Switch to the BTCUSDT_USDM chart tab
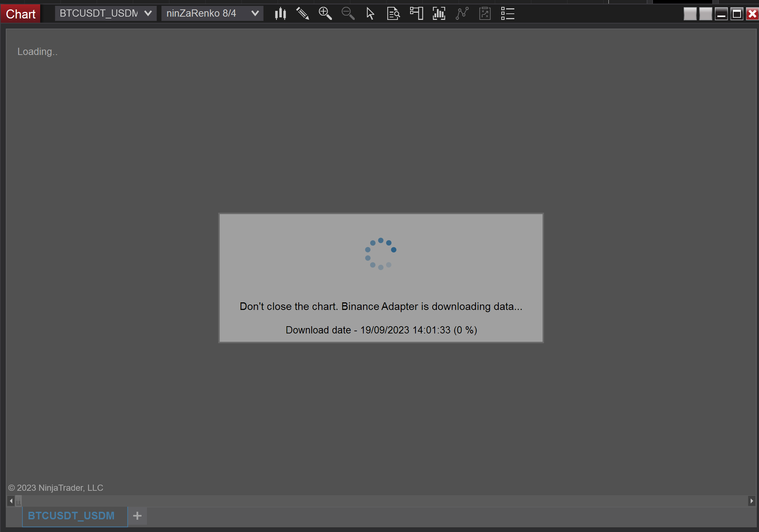Viewport: 759px width, 532px height. tap(71, 516)
